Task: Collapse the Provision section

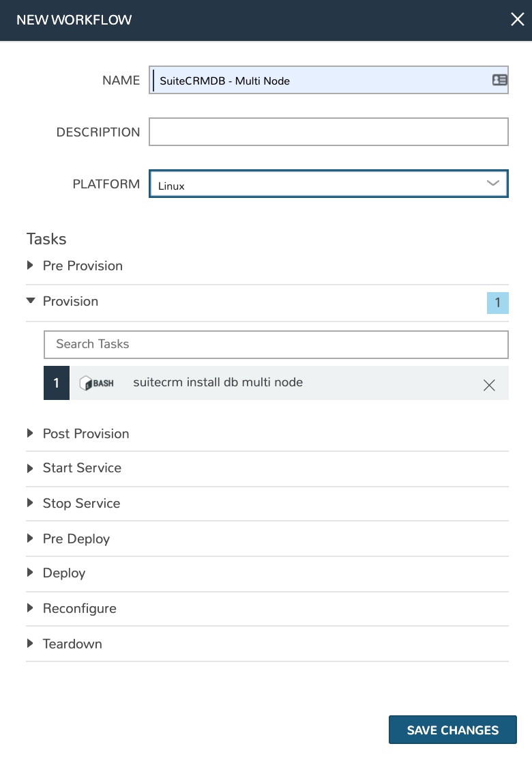Action: (x=70, y=301)
